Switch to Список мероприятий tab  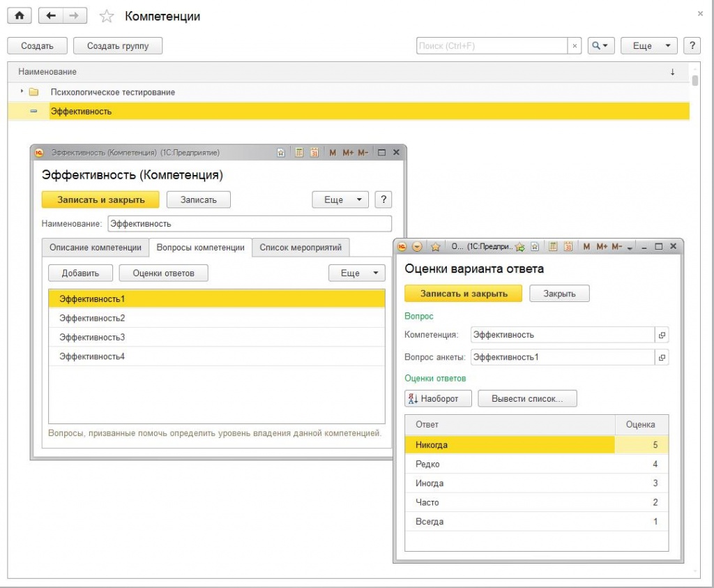[x=301, y=248]
